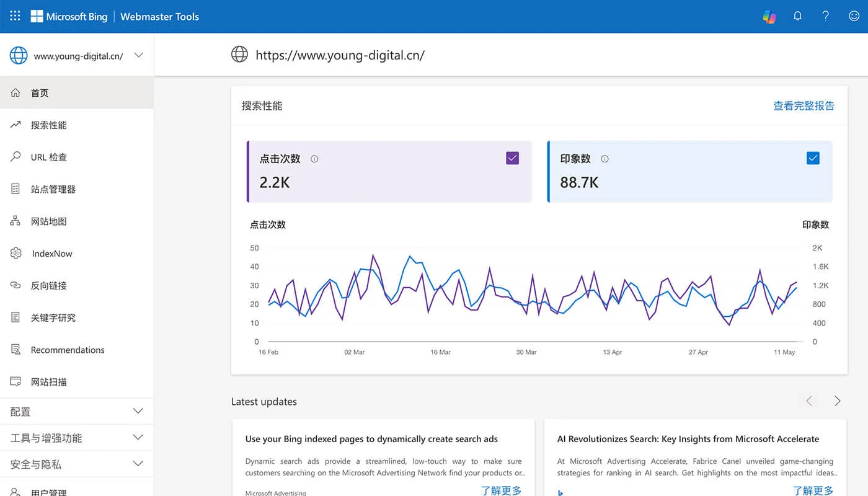Uncheck the 点击次数 metric checkbox

512,158
